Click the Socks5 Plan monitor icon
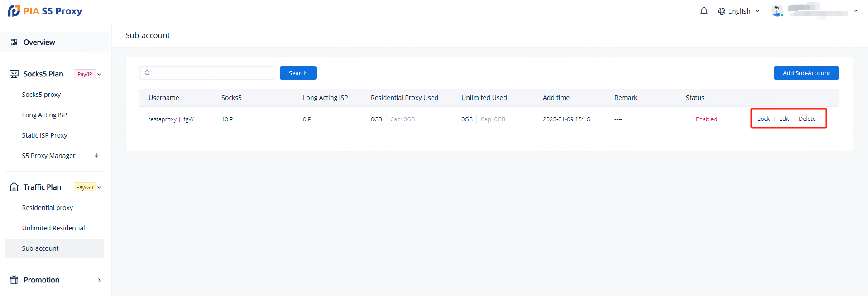 [14, 74]
